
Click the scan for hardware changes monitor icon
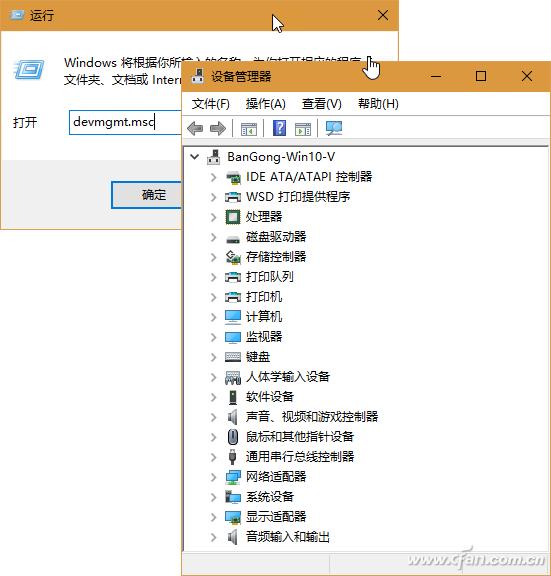(334, 129)
